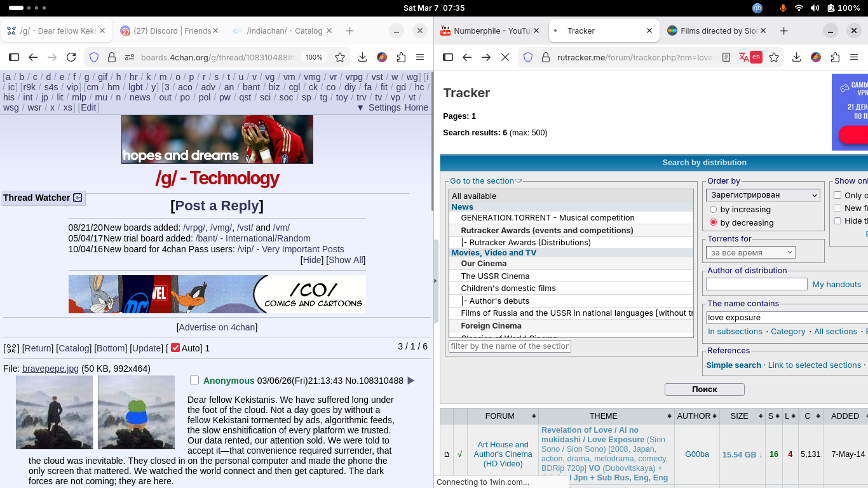This screenshot has height=488, width=868.
Task: Bookmark the 4chan thread with star icon
Action: pos(340,57)
